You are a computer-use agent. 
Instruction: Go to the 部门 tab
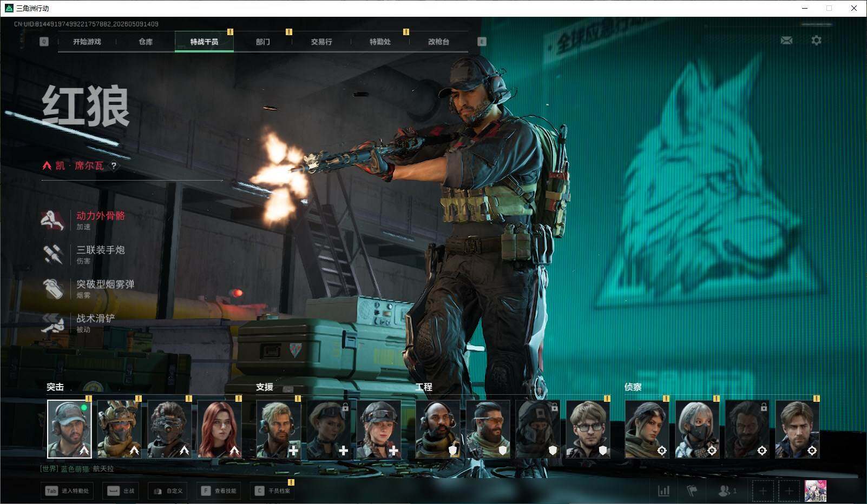[263, 42]
